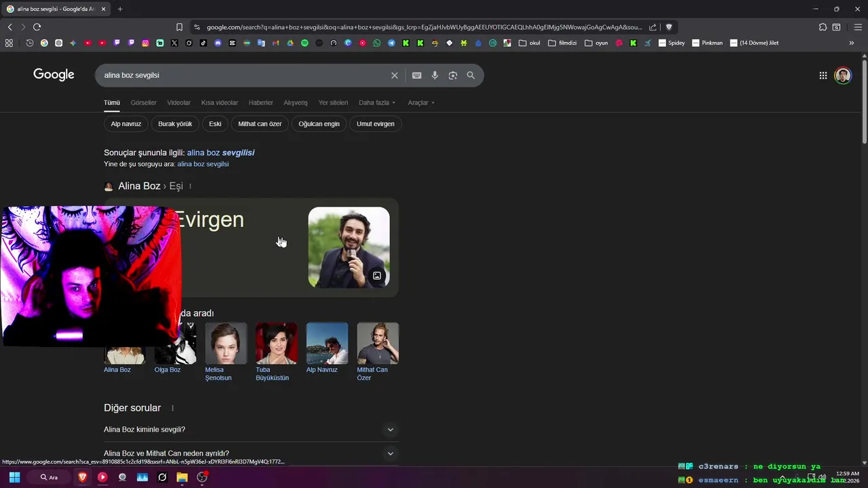868x488 pixels.
Task: Switch to the Alışveriş tab
Action: (x=296, y=102)
